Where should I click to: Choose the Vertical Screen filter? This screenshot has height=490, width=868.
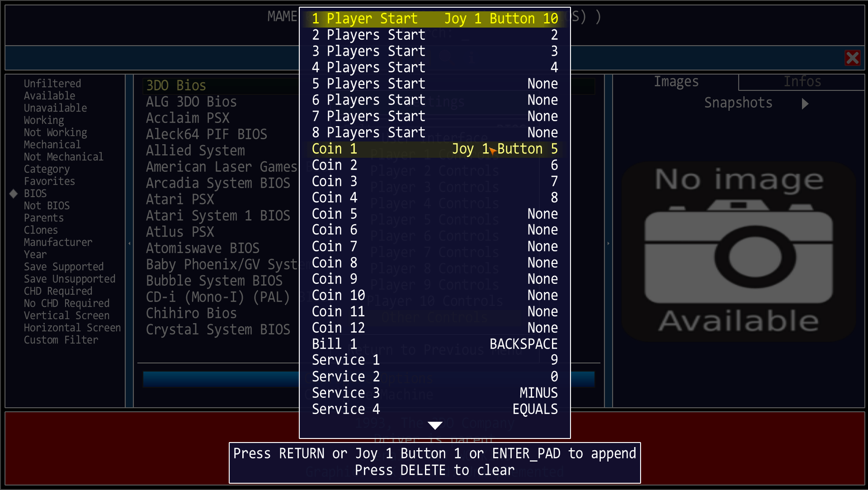pos(66,316)
